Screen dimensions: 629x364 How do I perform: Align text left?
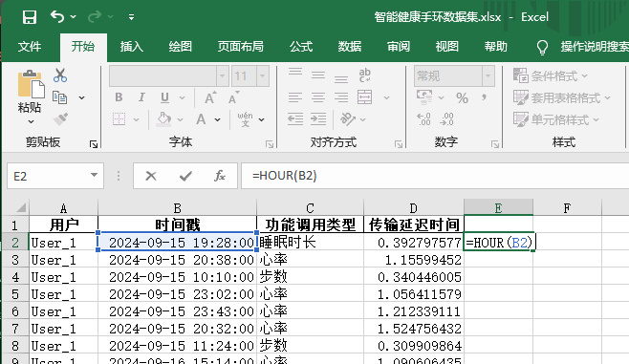click(295, 97)
